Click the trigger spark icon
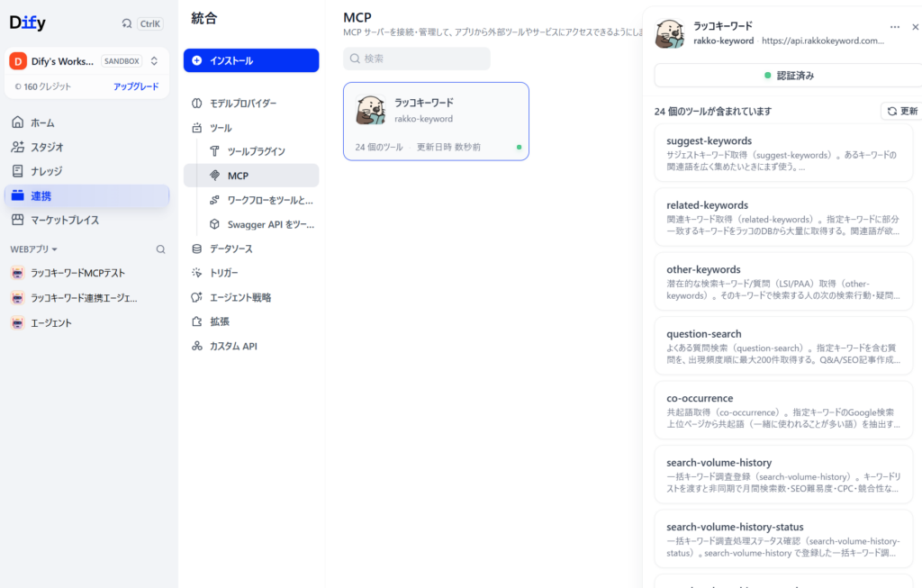This screenshot has width=922, height=588. 197,273
